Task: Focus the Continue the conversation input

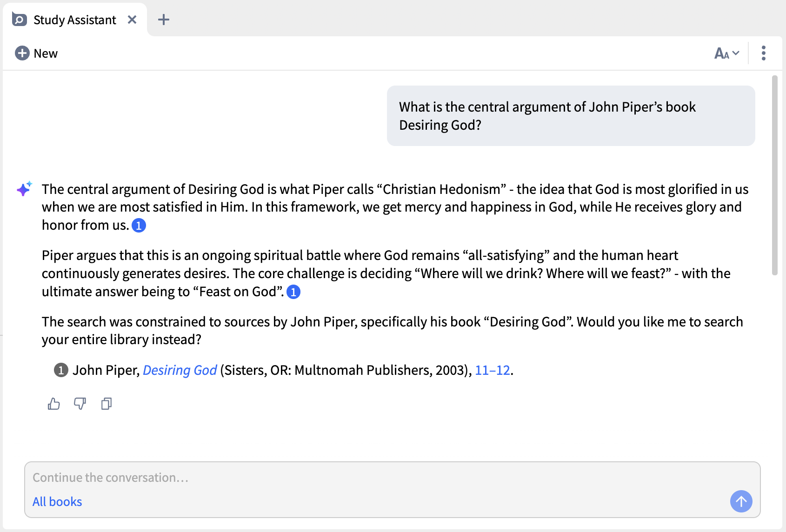Action: pyautogui.click(x=372, y=478)
